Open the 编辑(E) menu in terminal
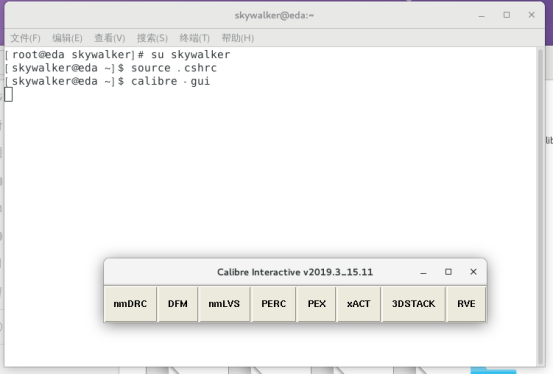554x375 pixels. 67,38
